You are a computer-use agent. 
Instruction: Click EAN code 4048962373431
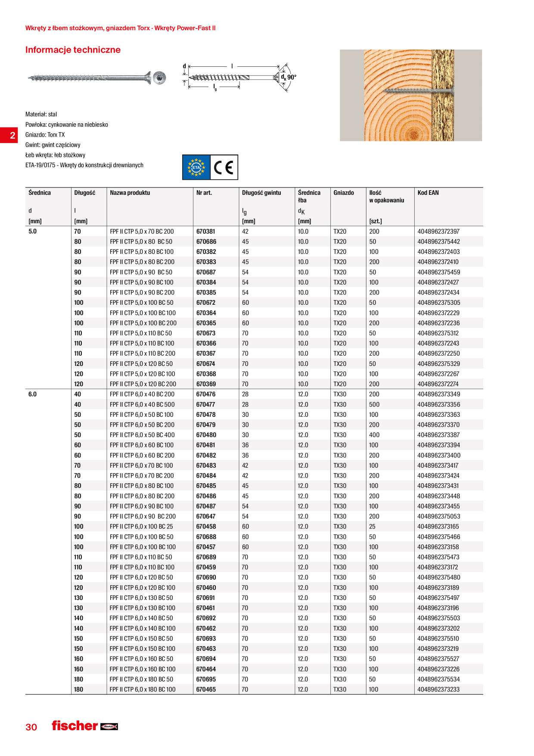click(x=438, y=486)
